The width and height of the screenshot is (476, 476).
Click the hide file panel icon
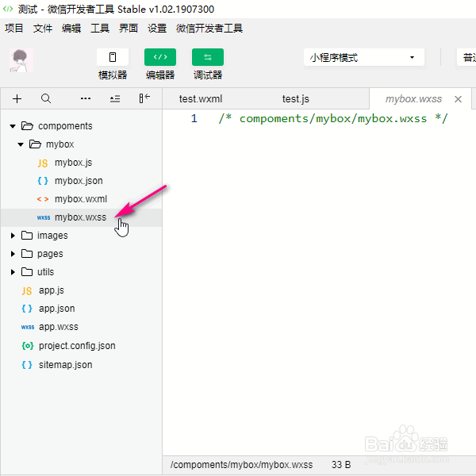144,98
